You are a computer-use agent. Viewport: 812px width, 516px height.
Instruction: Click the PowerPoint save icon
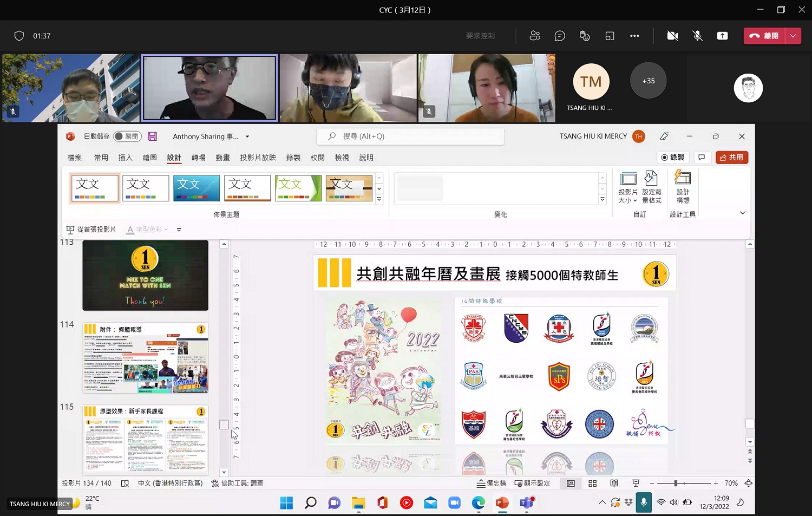click(152, 136)
